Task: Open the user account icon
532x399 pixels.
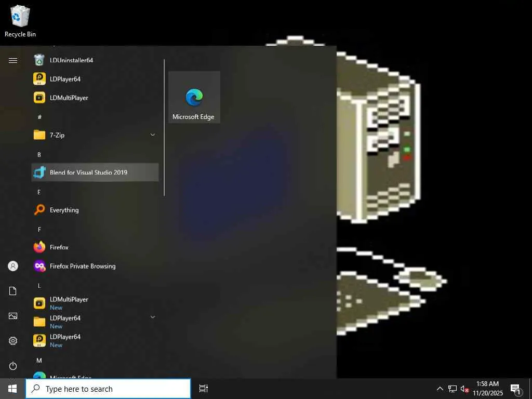Action: [x=13, y=266]
